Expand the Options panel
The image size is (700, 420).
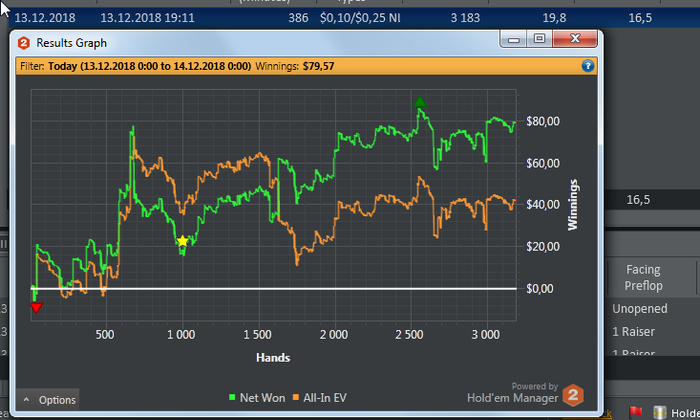(48, 399)
